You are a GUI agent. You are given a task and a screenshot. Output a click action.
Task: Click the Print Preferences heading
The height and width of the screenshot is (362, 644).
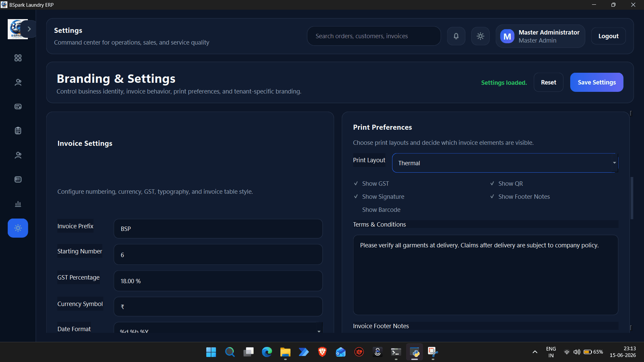click(382, 127)
